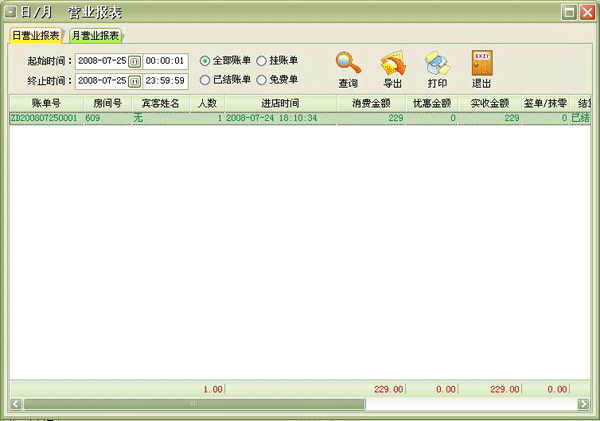This screenshot has width=600, height=421.
Task: Sort by the 消费金额 column header
Action: (371, 103)
